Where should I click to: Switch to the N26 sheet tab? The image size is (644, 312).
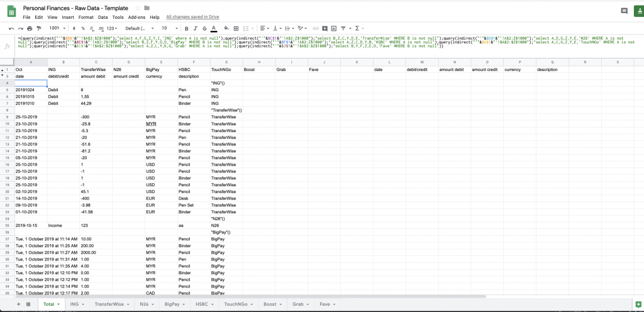coord(147,304)
